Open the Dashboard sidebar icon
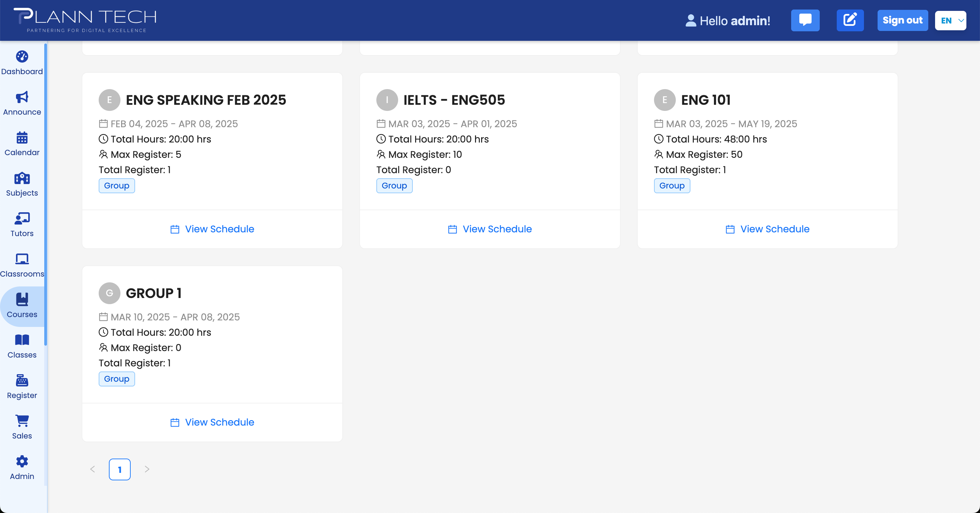 pos(22,57)
